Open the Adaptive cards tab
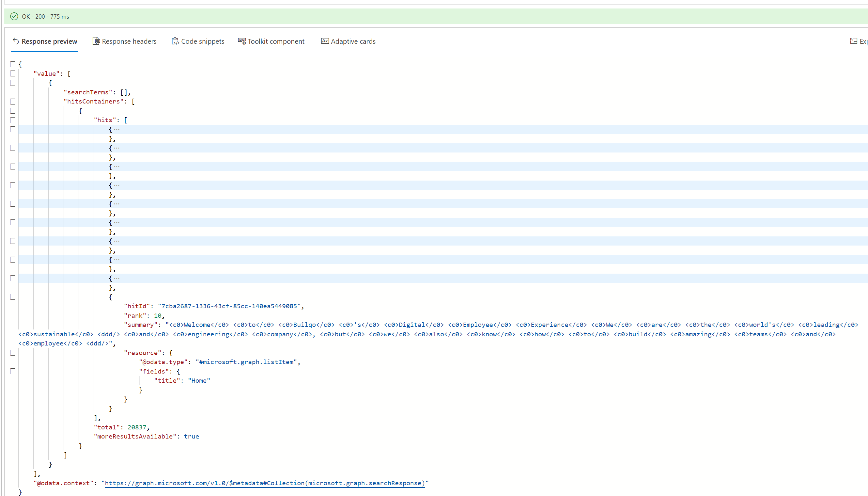 pos(353,41)
